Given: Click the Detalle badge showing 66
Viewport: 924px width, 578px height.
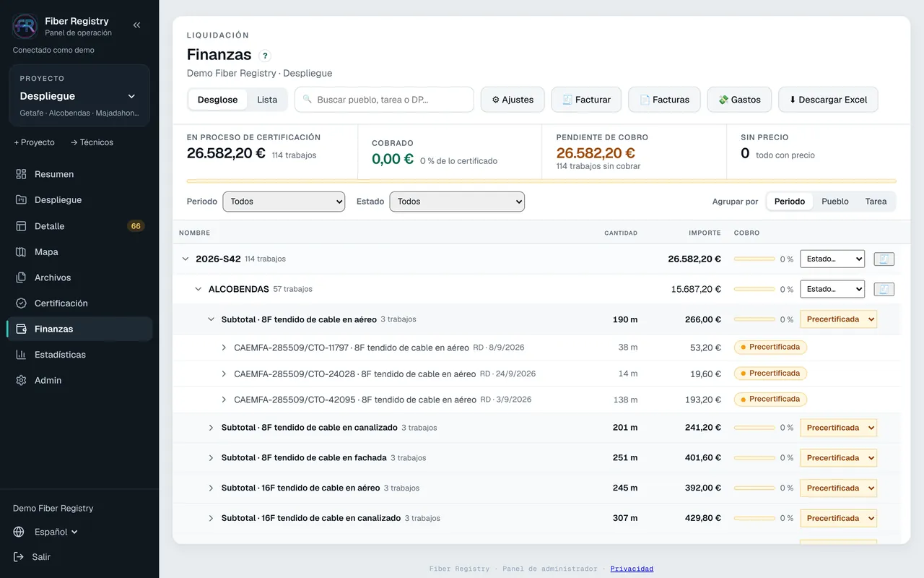Looking at the screenshot, I should point(136,226).
